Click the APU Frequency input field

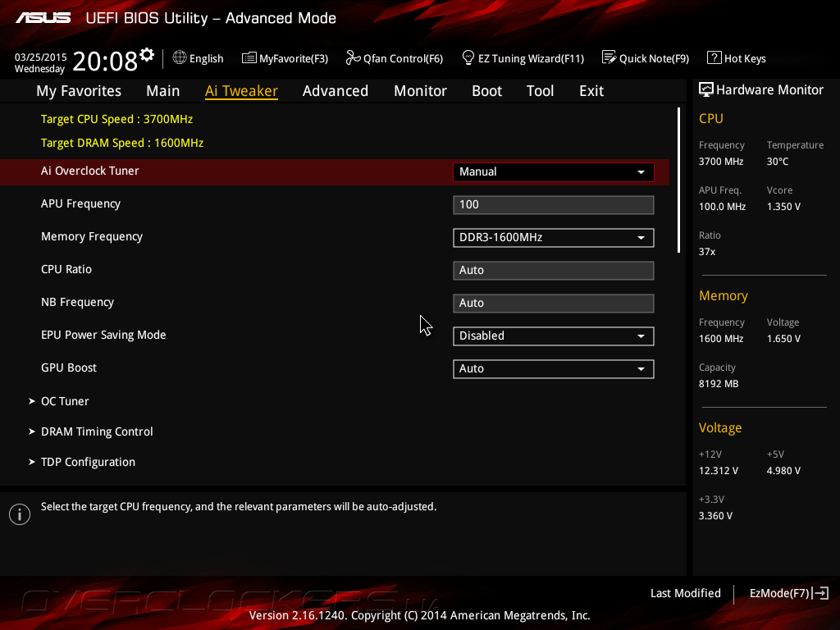554,204
